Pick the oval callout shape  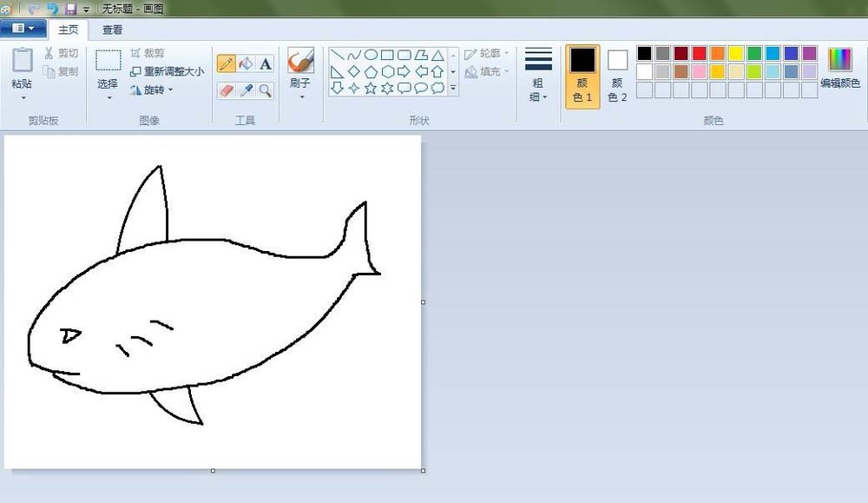[421, 88]
